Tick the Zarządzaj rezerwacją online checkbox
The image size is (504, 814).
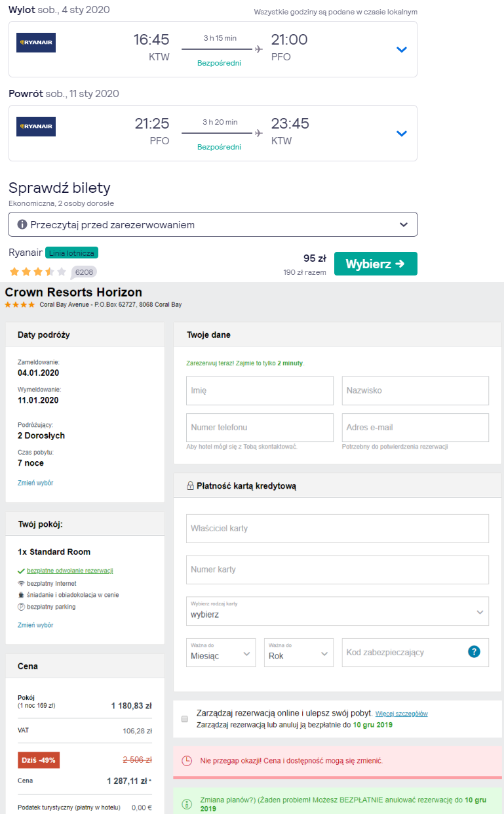coord(184,719)
